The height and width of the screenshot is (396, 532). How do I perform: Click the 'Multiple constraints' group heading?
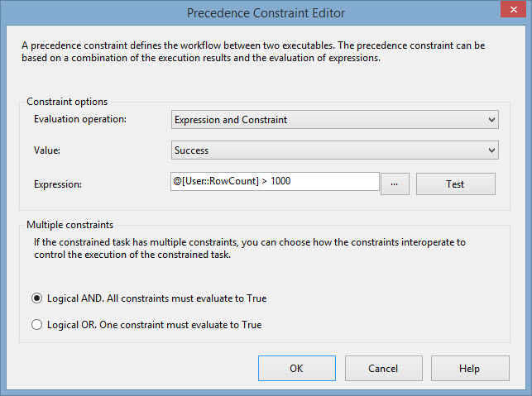(69, 225)
